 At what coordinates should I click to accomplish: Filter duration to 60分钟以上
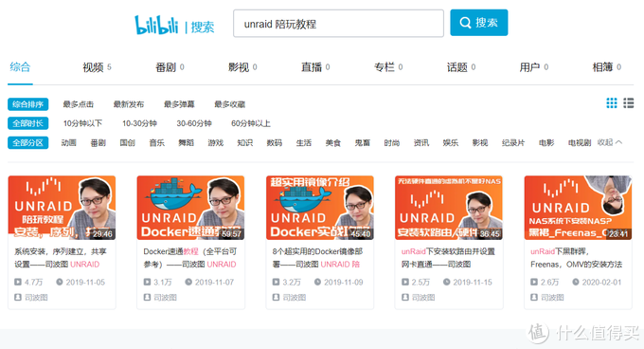tap(251, 123)
